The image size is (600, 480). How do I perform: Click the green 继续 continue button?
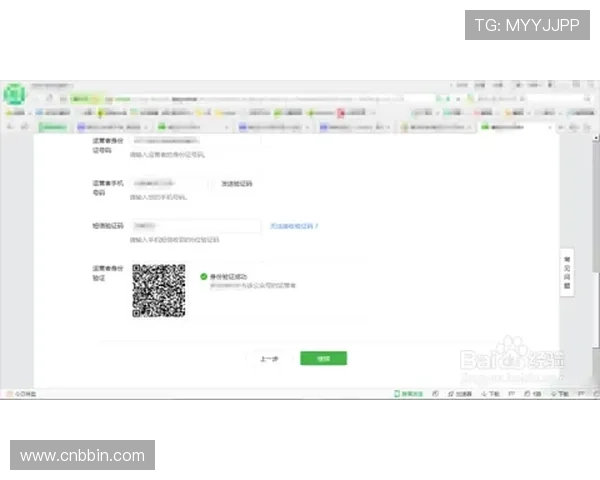click(x=323, y=358)
